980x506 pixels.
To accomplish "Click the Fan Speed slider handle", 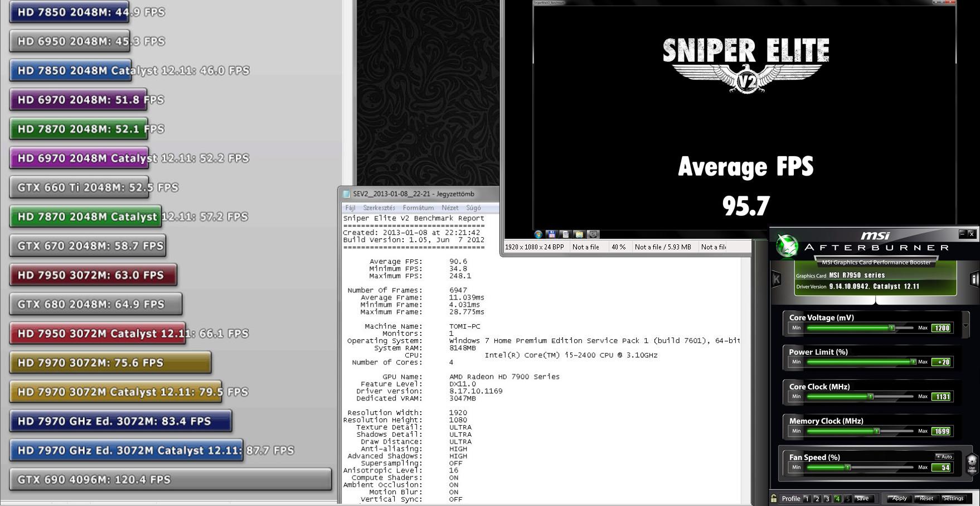I will pyautogui.click(x=847, y=468).
